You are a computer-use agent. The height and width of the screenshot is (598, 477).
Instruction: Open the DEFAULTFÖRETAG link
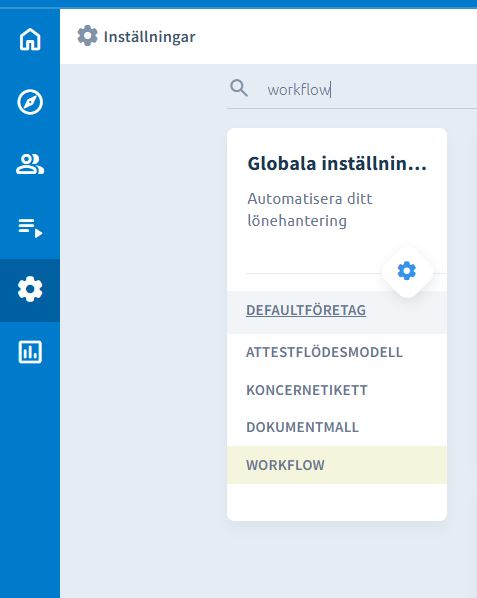click(306, 310)
